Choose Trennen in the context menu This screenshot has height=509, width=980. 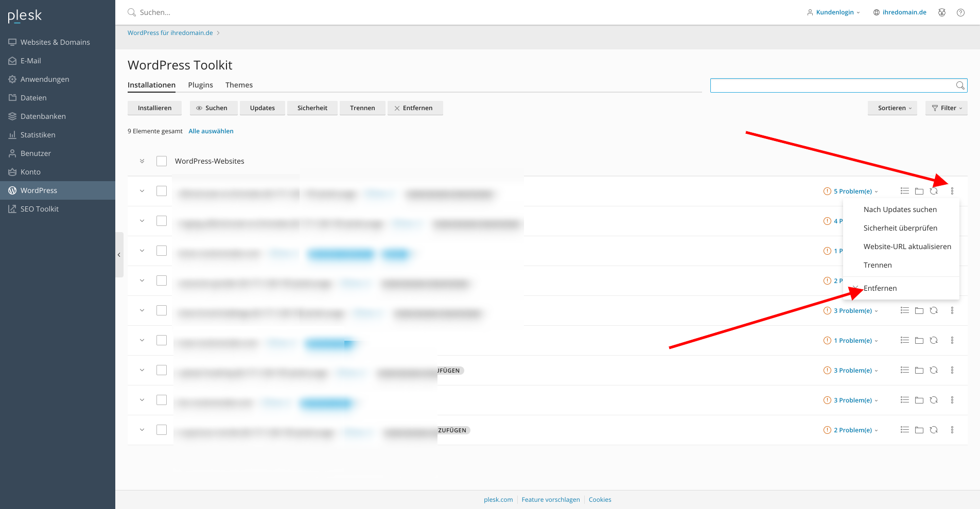[x=901, y=265]
